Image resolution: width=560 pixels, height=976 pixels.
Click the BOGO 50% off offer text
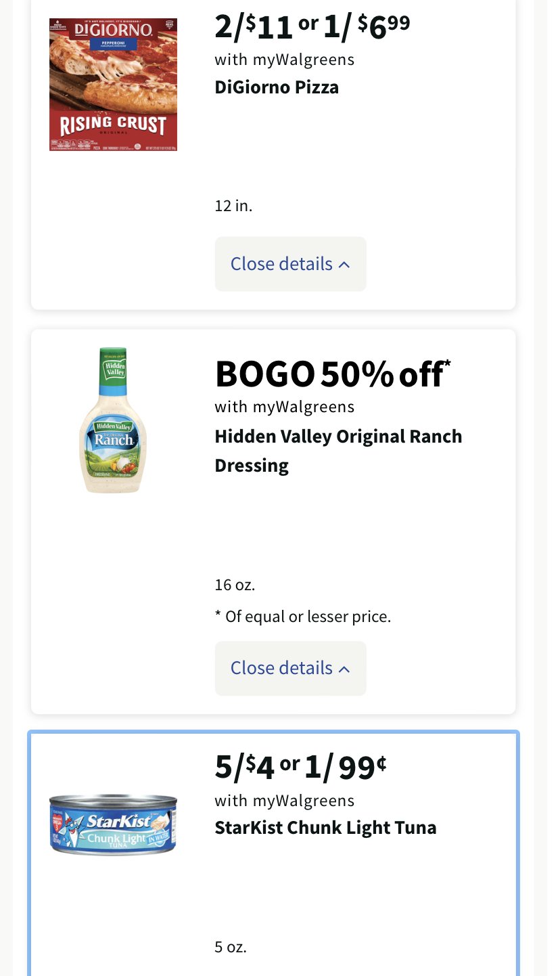pyautogui.click(x=333, y=374)
